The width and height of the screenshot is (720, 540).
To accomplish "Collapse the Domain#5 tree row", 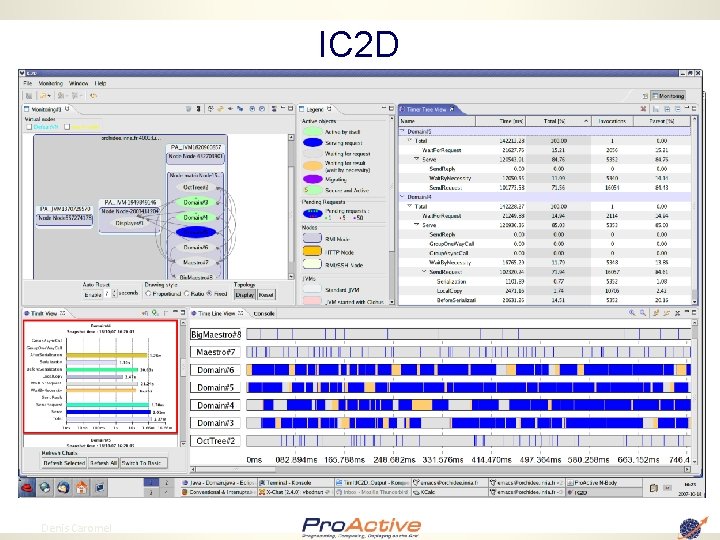I will [402, 131].
